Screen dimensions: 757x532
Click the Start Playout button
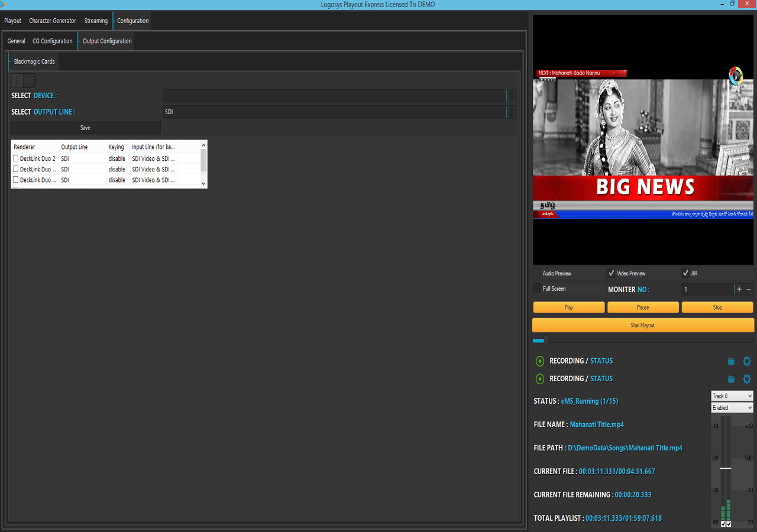(643, 325)
